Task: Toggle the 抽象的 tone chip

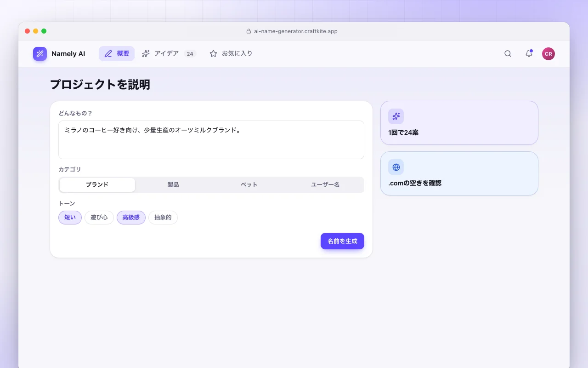Action: [x=163, y=218]
